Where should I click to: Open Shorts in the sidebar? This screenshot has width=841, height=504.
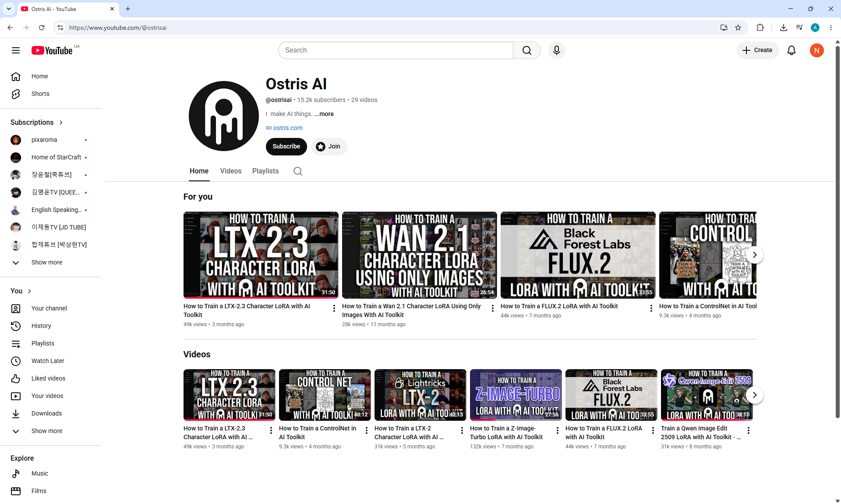[50, 94]
